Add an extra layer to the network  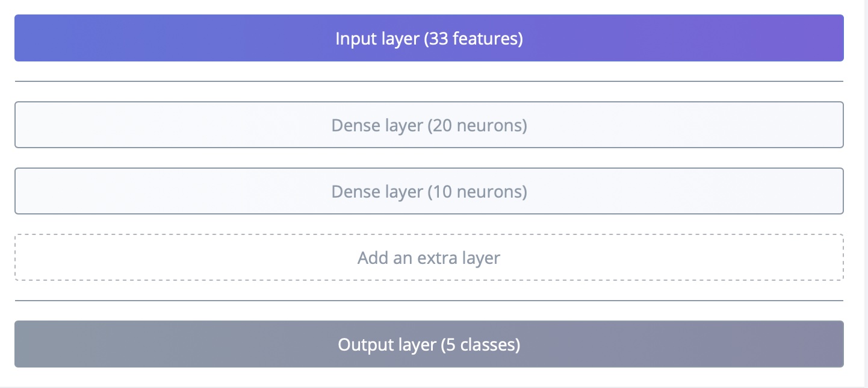(x=429, y=258)
